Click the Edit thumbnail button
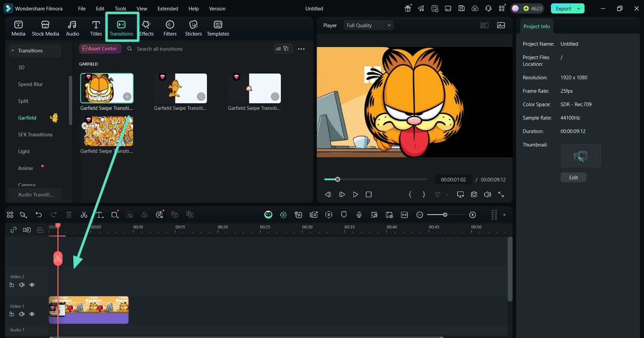644x338 pixels. click(573, 177)
